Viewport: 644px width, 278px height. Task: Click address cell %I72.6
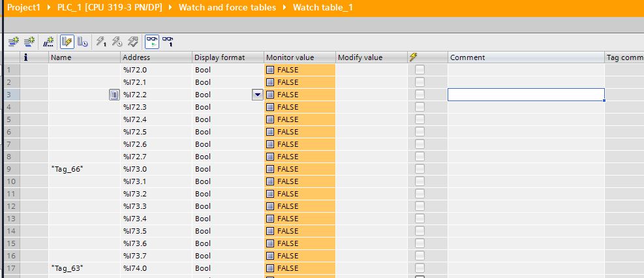click(x=157, y=144)
